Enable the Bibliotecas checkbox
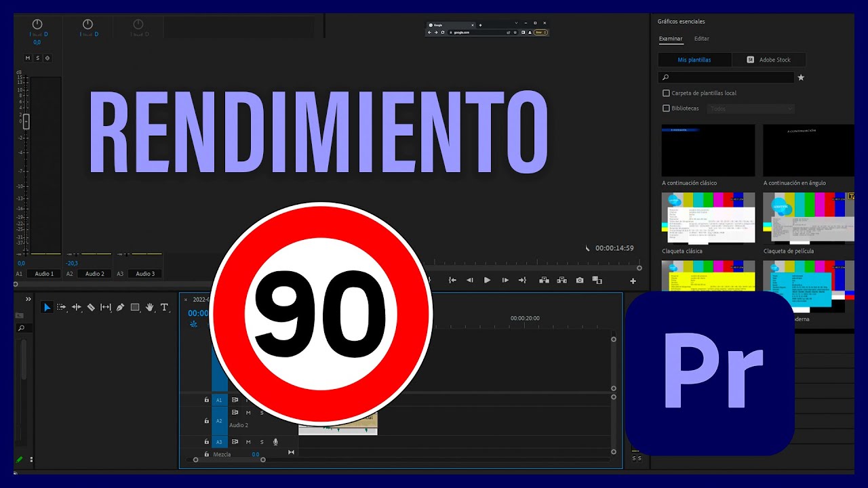Viewport: 868px width, 488px height. (666, 108)
